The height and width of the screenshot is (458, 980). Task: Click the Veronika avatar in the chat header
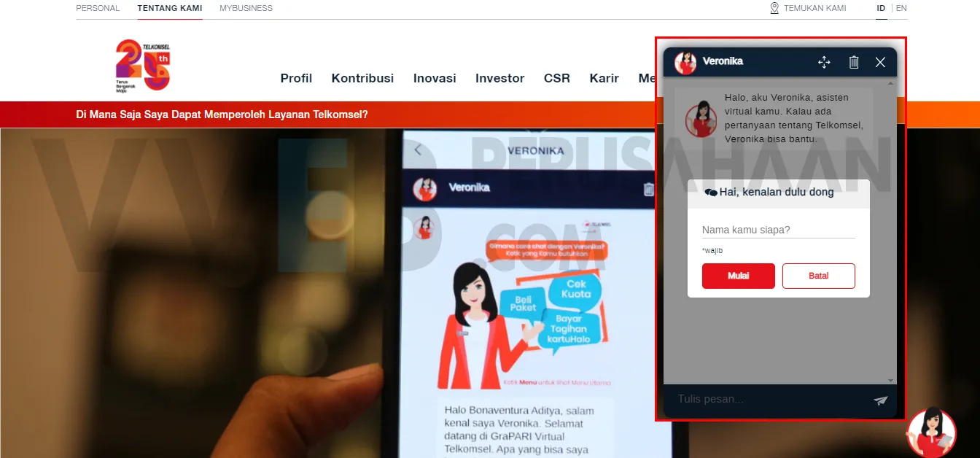[x=685, y=63]
